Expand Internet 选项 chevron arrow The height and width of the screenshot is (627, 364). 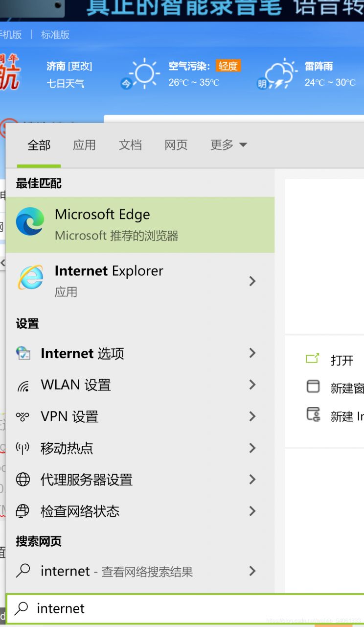click(x=252, y=353)
